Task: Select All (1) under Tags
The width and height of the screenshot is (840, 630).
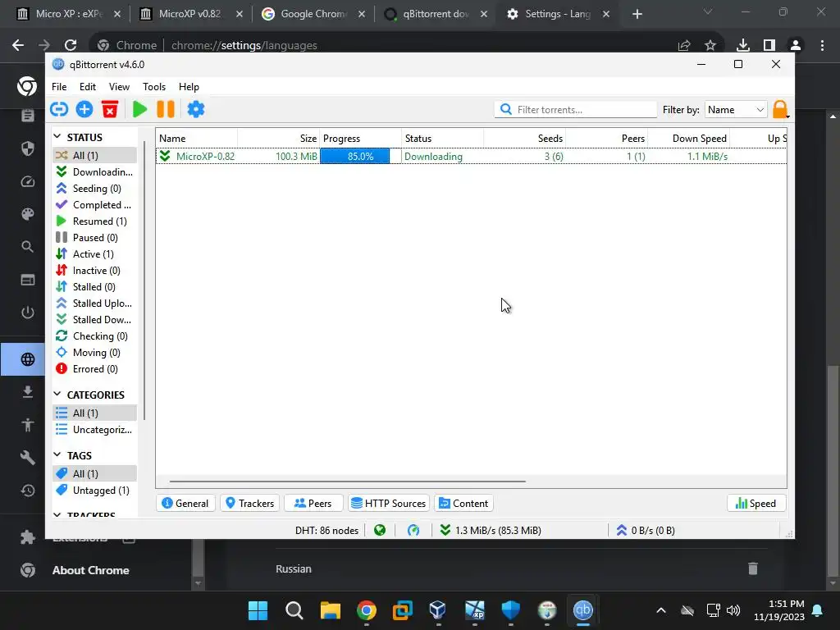Action: [x=95, y=473]
